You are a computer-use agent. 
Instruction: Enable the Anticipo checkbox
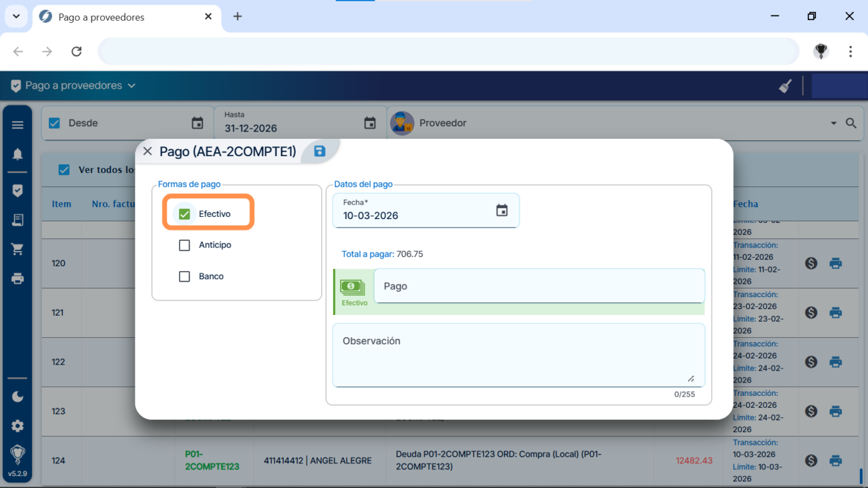click(185, 246)
